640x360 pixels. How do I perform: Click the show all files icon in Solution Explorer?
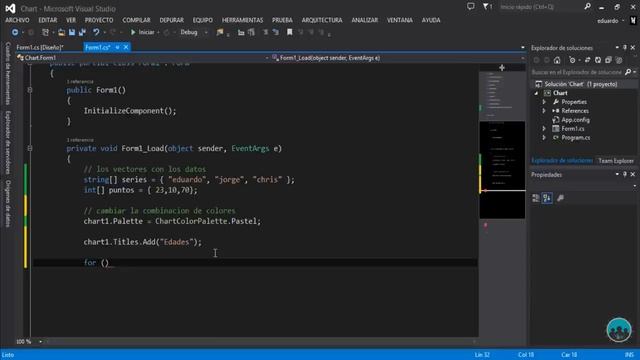619,60
